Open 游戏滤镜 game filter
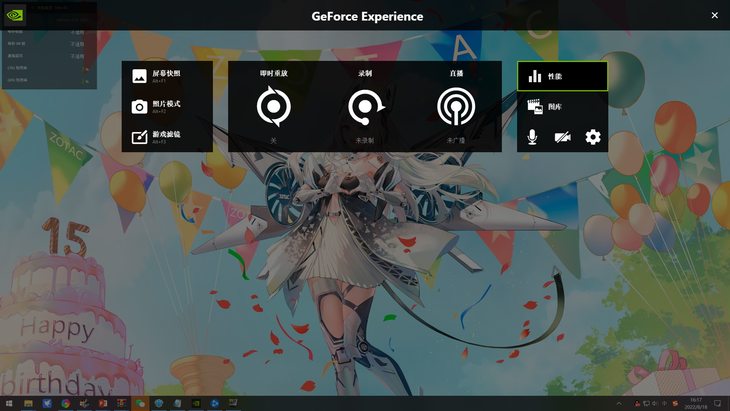The image size is (730, 411). (x=156, y=137)
